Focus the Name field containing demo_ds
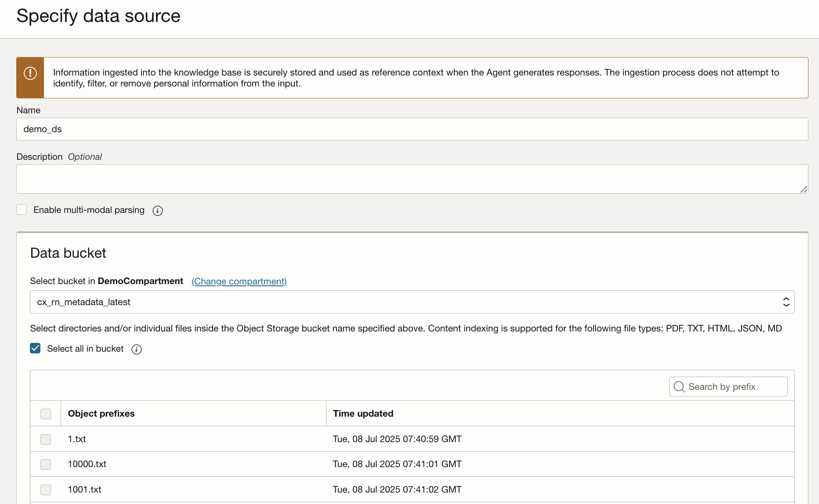The height and width of the screenshot is (504, 819). (412, 129)
